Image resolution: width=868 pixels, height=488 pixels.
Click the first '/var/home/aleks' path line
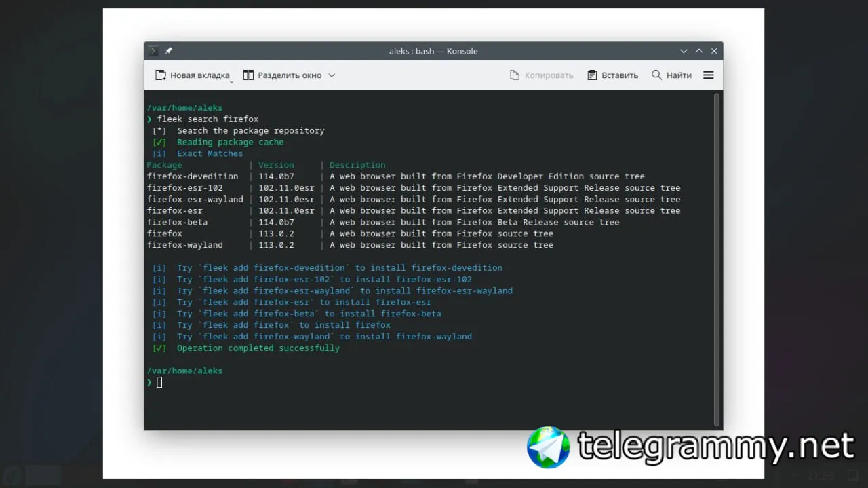pos(184,108)
